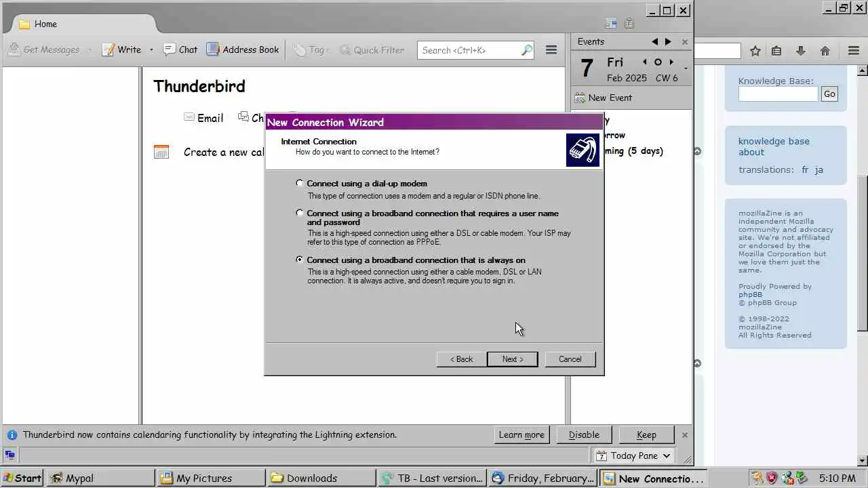Bookmark page with star icon in browser
This screenshot has height=488, width=868.
pyautogui.click(x=755, y=51)
